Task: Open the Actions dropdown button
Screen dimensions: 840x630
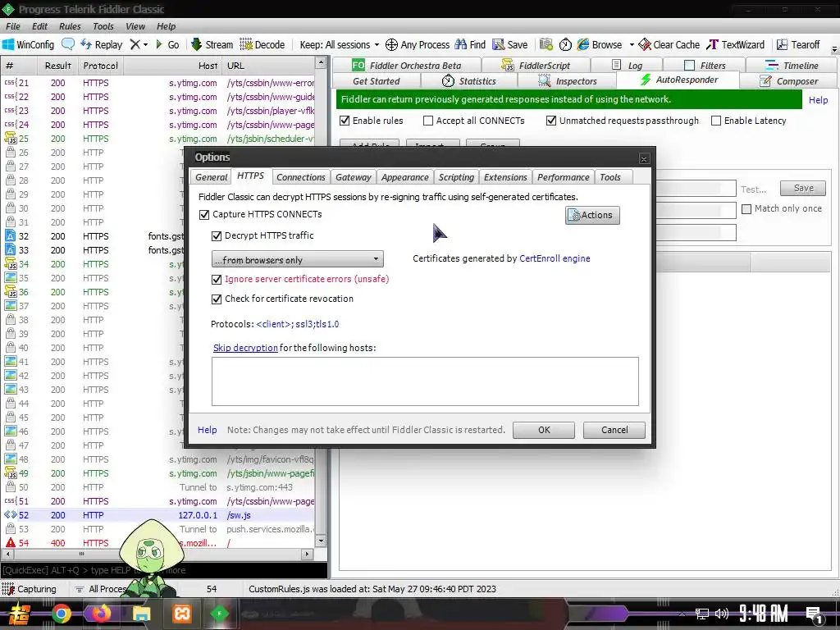Action: click(592, 215)
